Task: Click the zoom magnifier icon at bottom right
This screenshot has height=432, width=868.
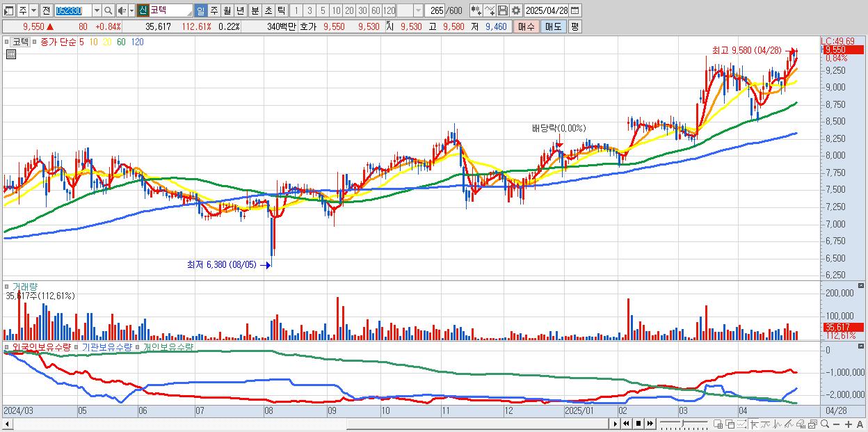Action: coord(825,424)
